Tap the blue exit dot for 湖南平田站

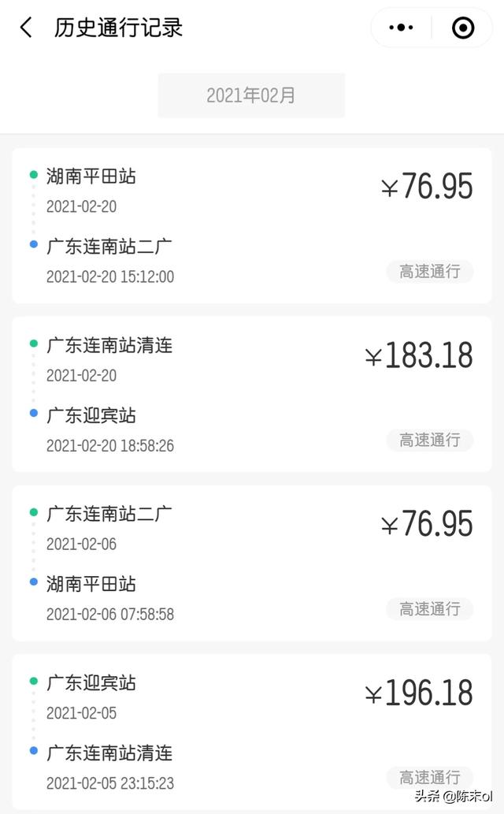33,582
